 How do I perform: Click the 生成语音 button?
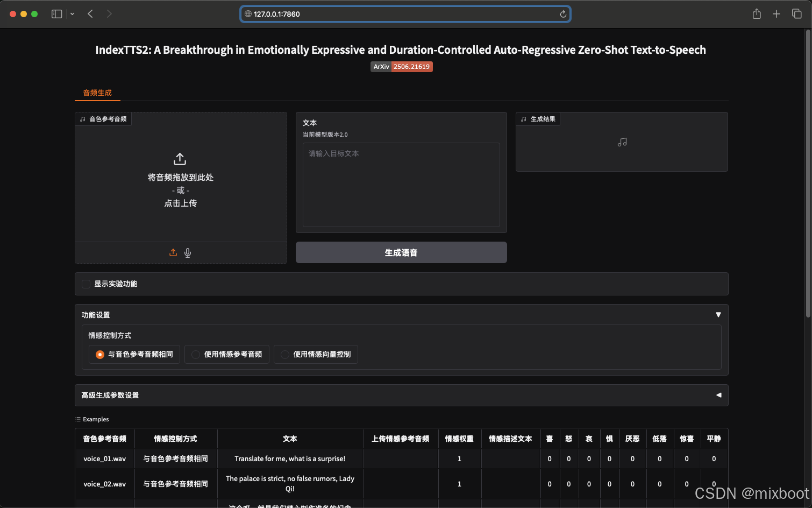401,252
